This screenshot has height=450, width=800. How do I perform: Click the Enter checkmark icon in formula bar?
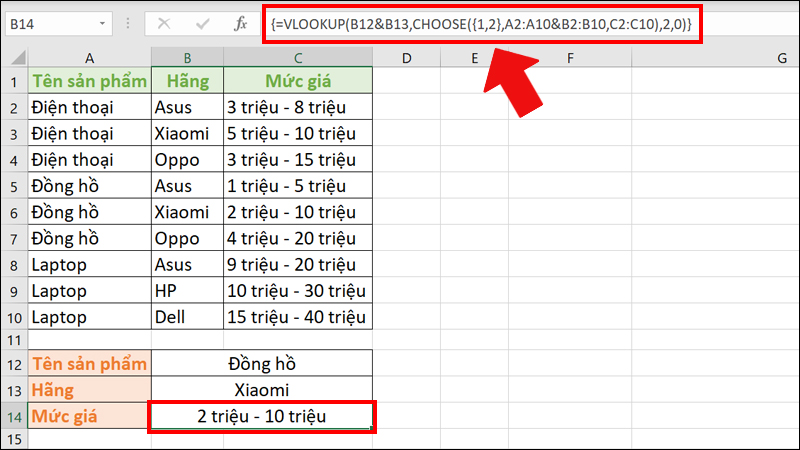(x=202, y=23)
